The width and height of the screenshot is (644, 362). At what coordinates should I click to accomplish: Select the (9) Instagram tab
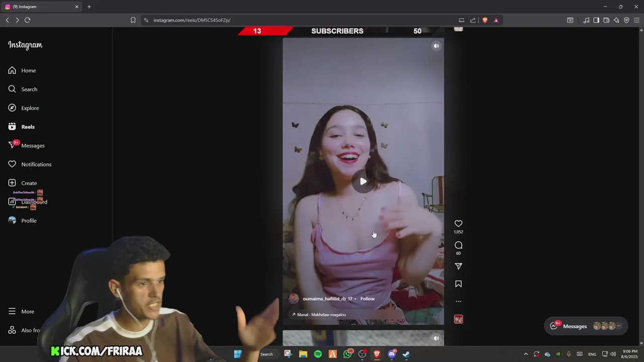pos(42,7)
